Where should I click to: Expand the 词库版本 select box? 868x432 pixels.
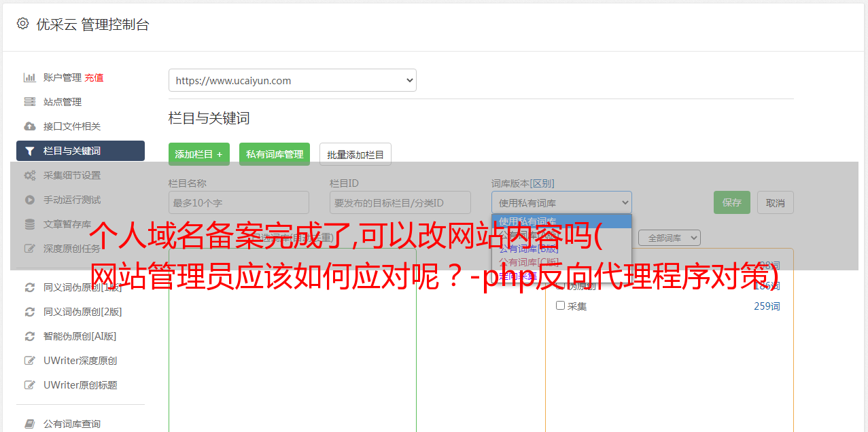(561, 202)
